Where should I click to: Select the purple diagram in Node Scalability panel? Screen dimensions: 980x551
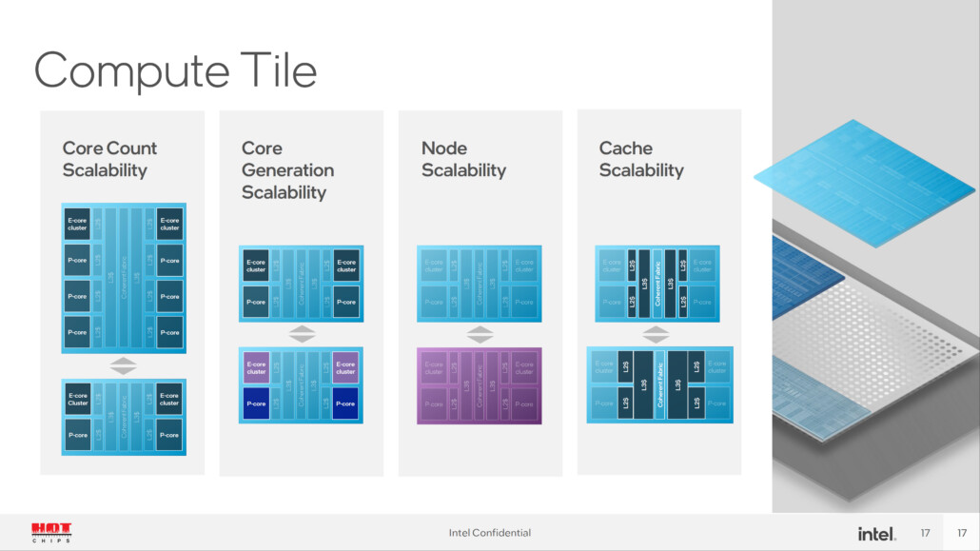[480, 385]
